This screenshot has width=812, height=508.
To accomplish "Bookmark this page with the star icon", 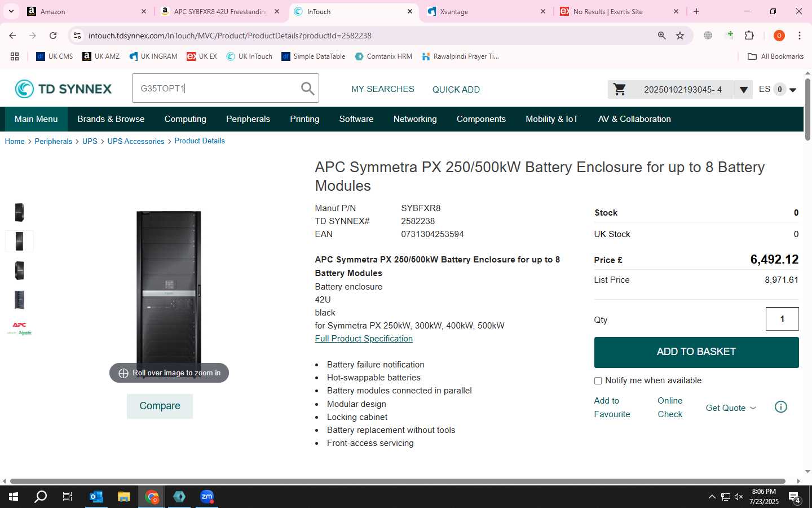I will tap(680, 36).
